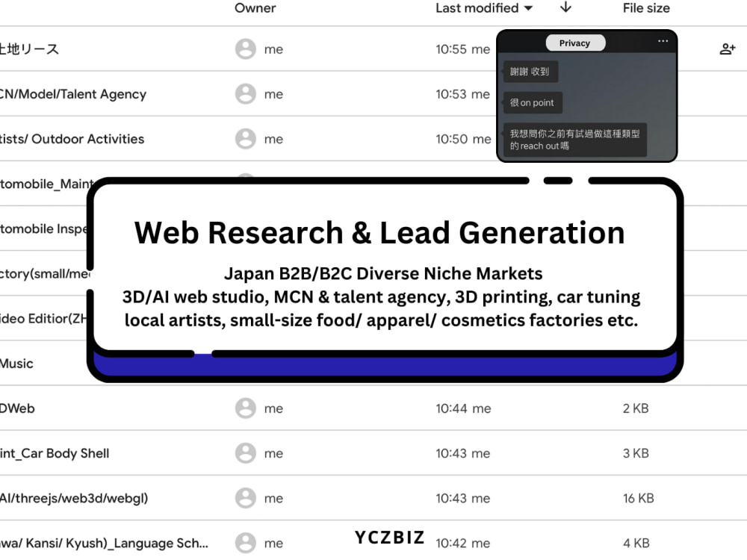Open the threejs/web3d/webgl file

74,498
